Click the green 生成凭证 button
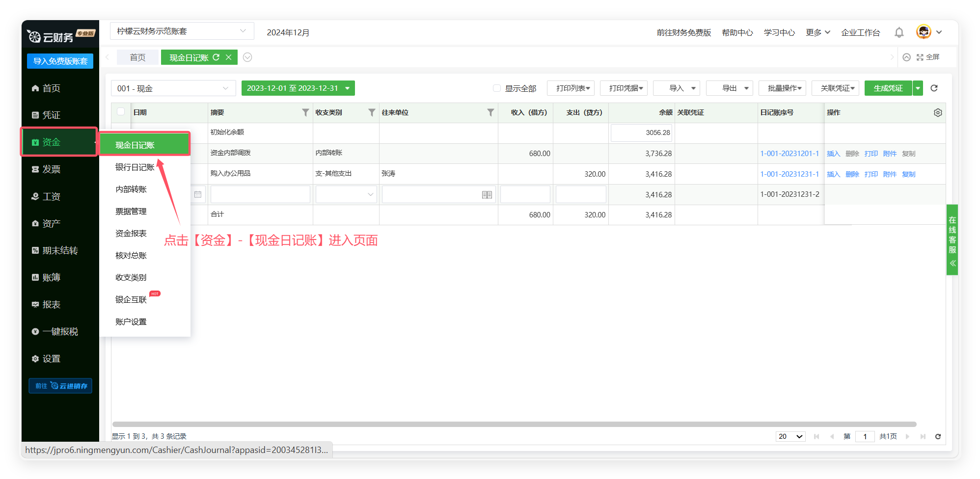 click(x=888, y=88)
